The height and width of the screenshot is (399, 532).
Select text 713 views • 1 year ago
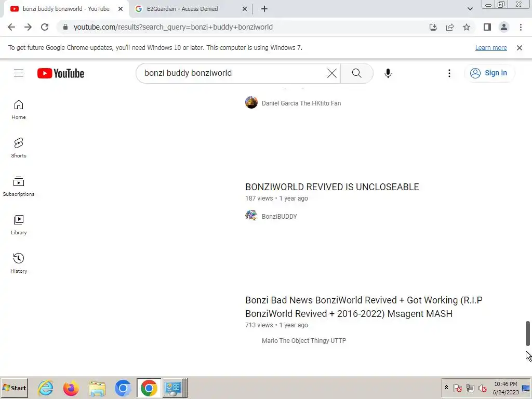coord(276,325)
